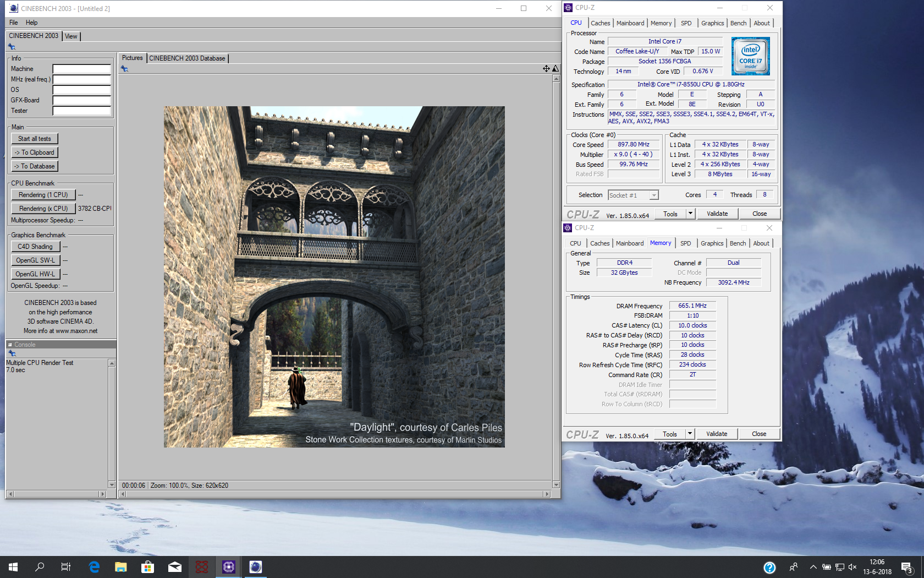Open SPD tab in lower CPU-Z
Image resolution: width=924 pixels, height=578 pixels.
pos(685,243)
